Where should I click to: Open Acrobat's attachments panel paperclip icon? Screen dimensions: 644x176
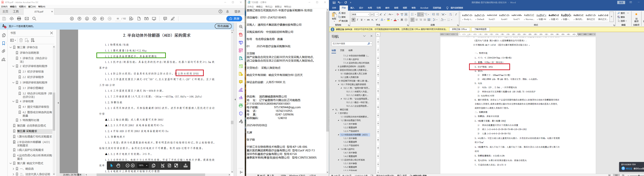pyautogui.click(x=3, y=51)
